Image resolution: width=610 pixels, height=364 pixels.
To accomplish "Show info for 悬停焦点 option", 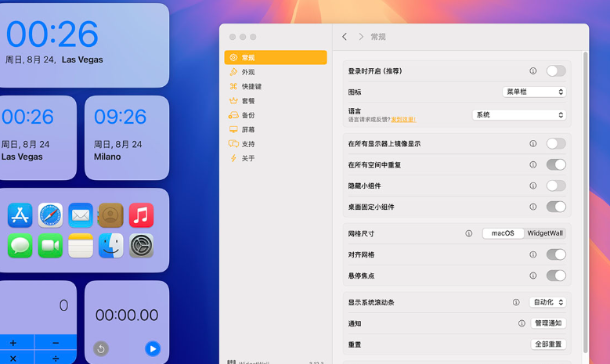I will coord(533,276).
